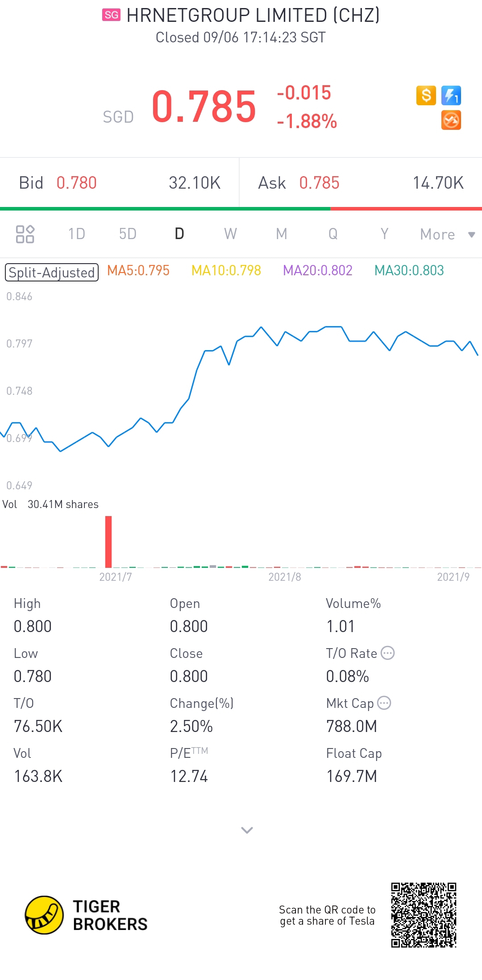Tap the blue lightning bolt icon
Image resolution: width=482 pixels, height=980 pixels.
pos(451,95)
